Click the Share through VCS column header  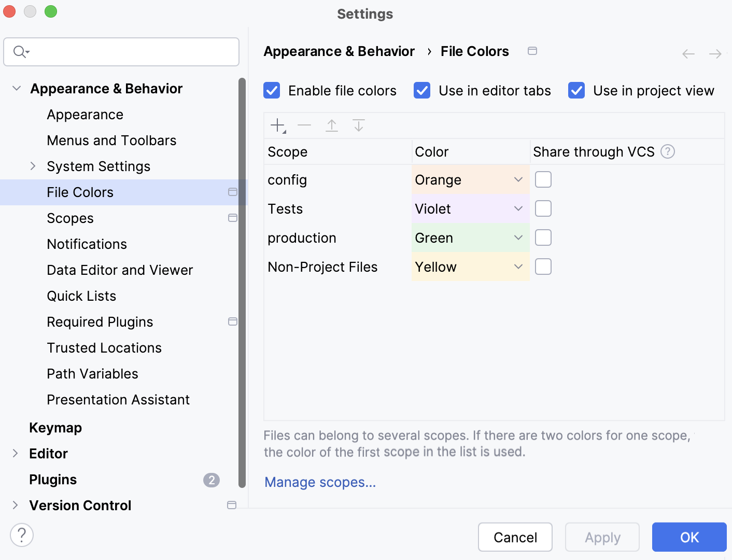[627, 151]
